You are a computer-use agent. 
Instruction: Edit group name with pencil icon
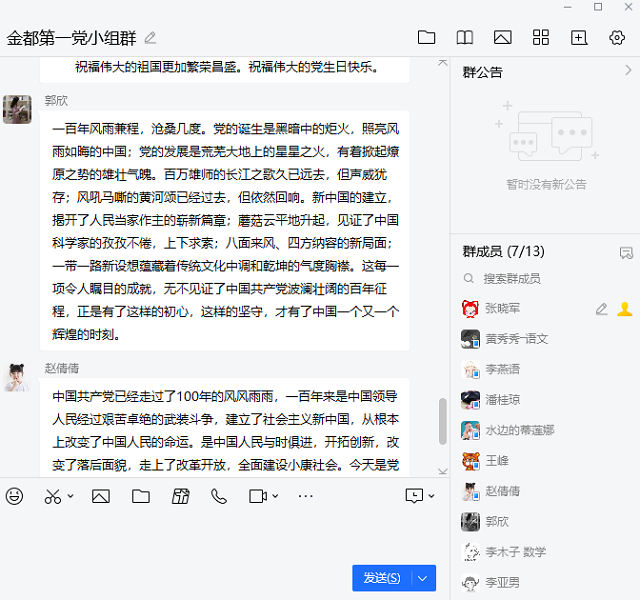(151, 38)
